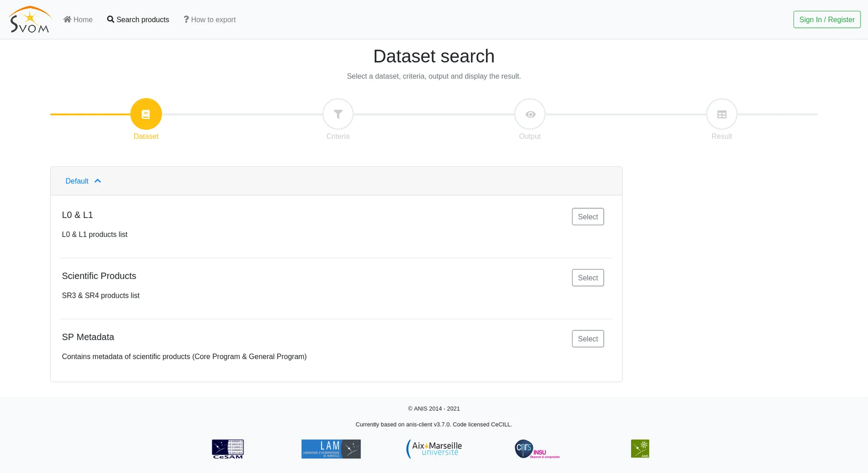Click the green ANIS logo
868x473 pixels.
coord(640,449)
